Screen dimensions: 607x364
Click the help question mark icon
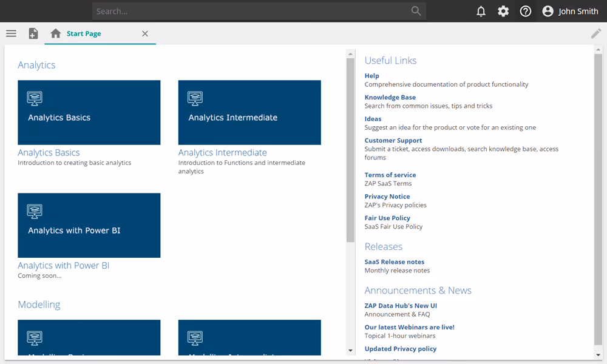point(526,11)
